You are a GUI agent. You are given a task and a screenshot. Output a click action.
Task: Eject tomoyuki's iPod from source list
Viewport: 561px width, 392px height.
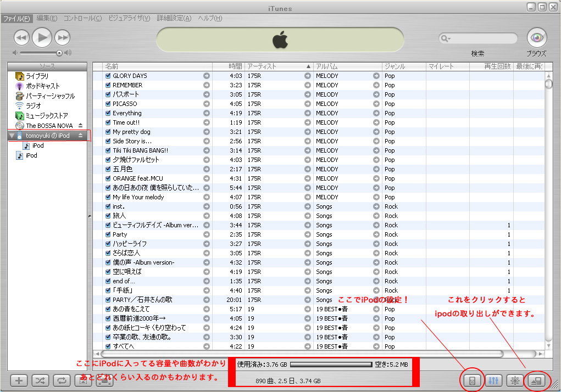81,136
